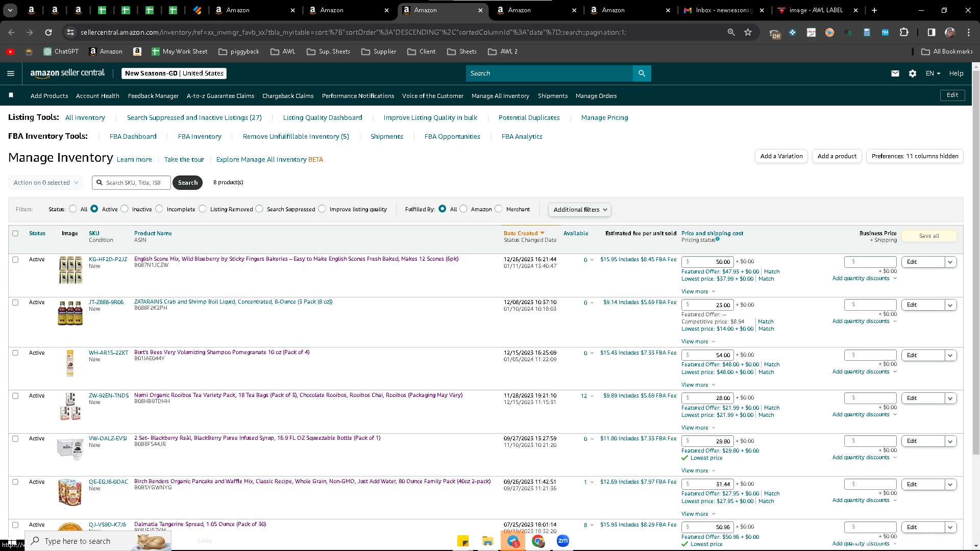Select the Incomplete status radio button
Screen dimensions: 980x551
(159, 209)
